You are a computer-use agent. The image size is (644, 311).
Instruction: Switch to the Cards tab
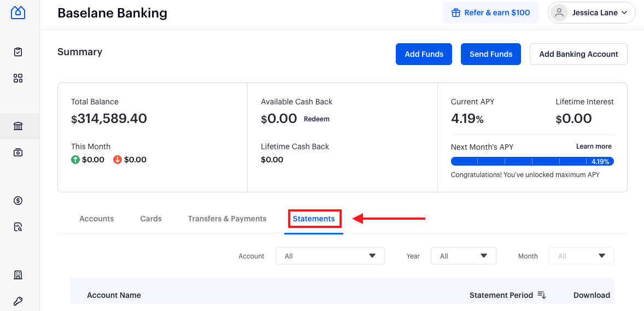click(151, 219)
